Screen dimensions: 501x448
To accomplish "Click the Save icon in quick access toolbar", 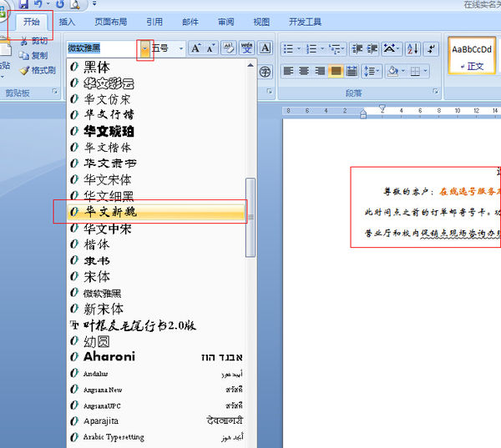I will pos(23,4).
